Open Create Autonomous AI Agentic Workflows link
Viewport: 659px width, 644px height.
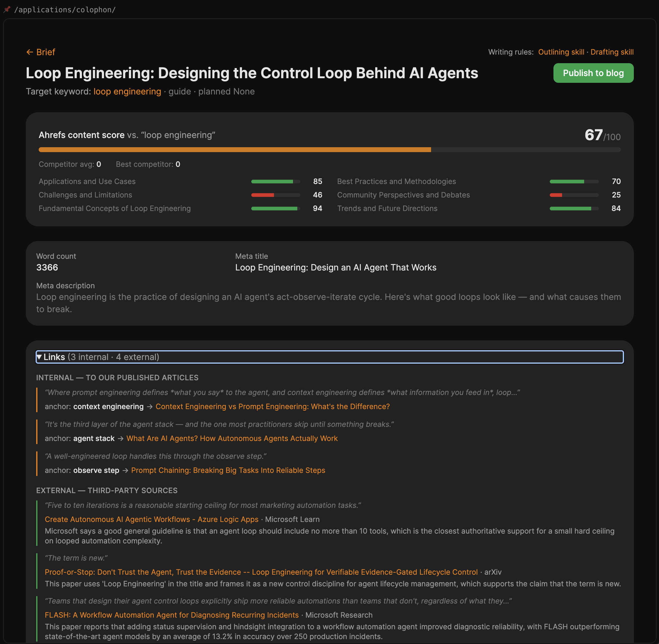coord(152,519)
